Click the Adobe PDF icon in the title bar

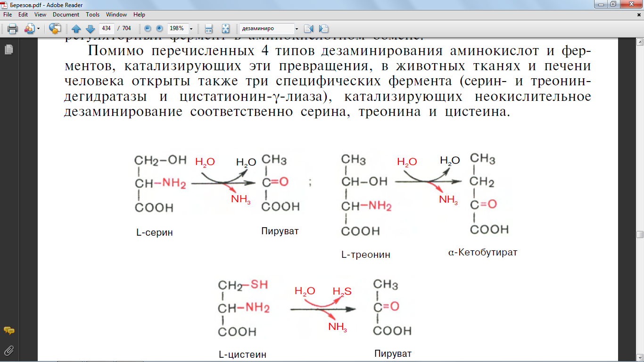pyautogui.click(x=5, y=4)
